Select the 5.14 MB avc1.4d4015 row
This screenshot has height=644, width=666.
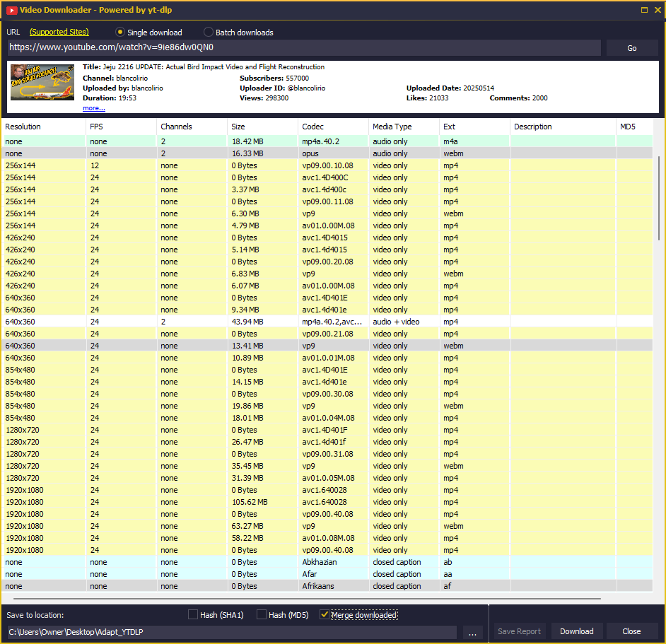[x=327, y=250]
